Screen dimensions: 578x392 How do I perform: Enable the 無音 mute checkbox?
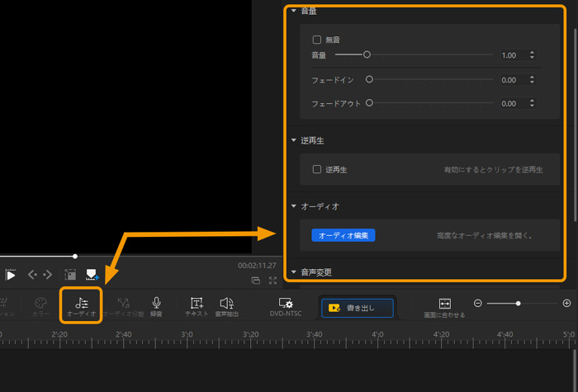(316, 40)
